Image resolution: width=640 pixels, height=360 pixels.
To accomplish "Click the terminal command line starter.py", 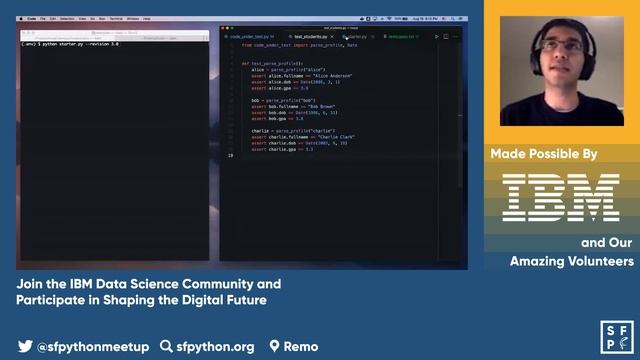I will tap(70, 44).
